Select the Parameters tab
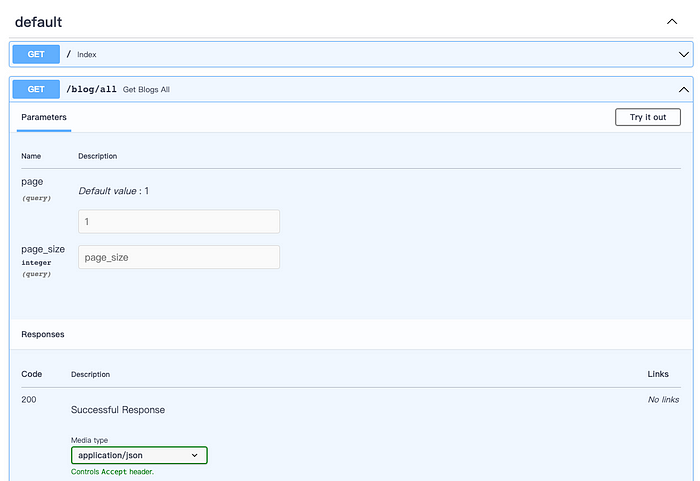700x481 pixels. tap(44, 117)
